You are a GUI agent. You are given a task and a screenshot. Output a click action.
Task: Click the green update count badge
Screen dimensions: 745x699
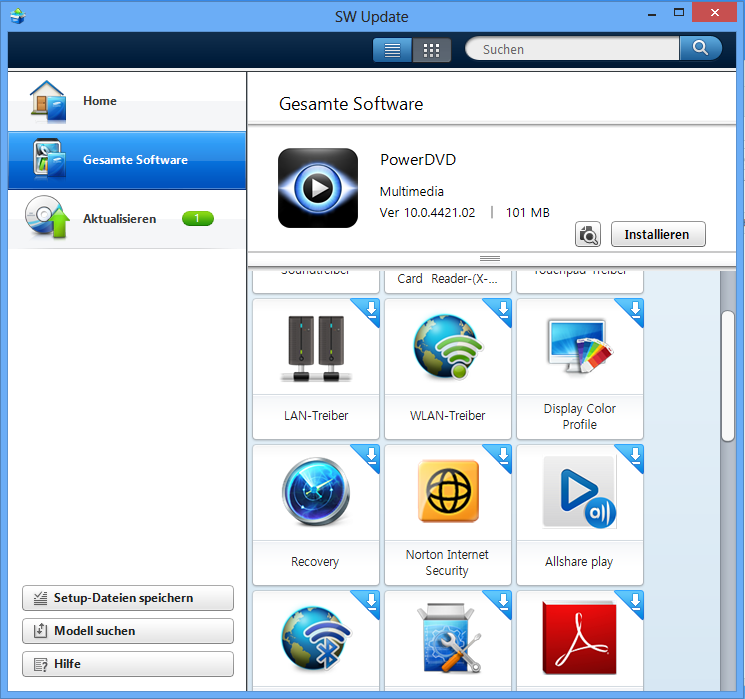click(x=198, y=219)
